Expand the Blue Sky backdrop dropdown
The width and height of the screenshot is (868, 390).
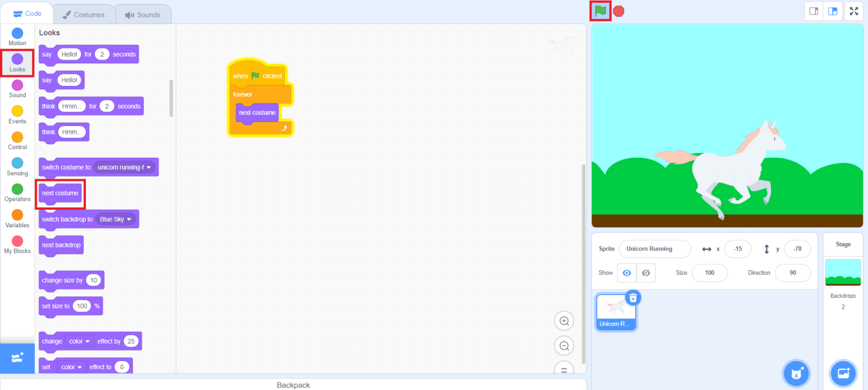(x=115, y=219)
